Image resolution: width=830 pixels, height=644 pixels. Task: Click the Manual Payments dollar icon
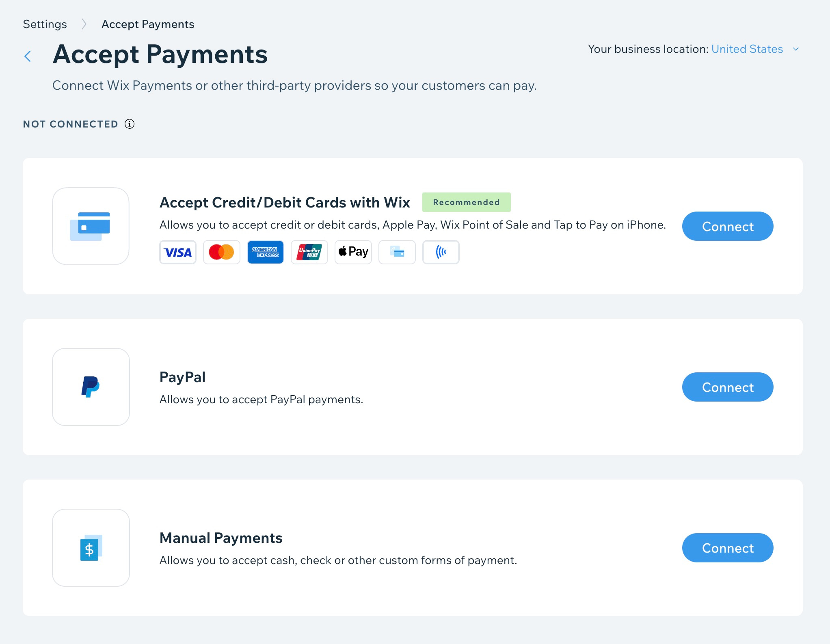click(x=91, y=548)
